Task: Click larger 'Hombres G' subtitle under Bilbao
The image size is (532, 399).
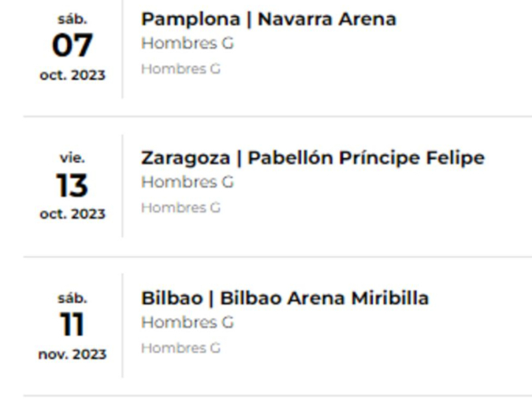Action: (187, 323)
